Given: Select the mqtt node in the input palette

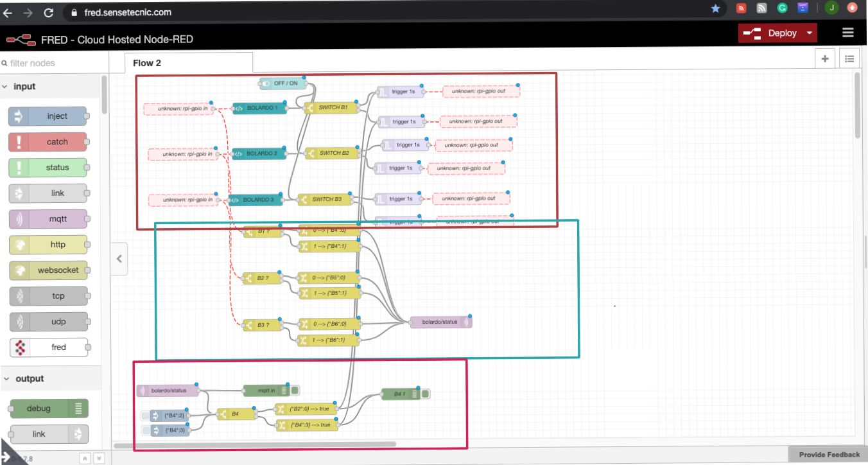Looking at the screenshot, I should [x=48, y=219].
